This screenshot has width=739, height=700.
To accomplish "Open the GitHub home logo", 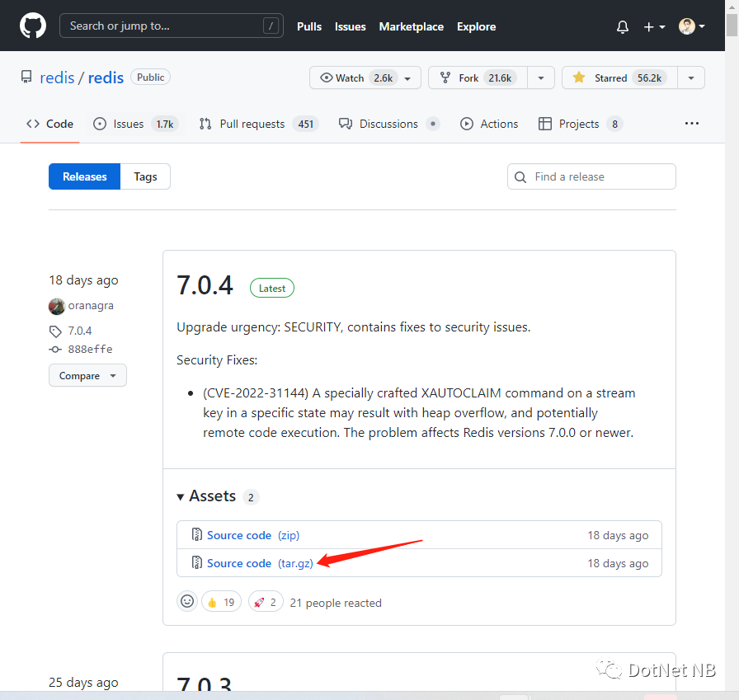I will tap(33, 26).
